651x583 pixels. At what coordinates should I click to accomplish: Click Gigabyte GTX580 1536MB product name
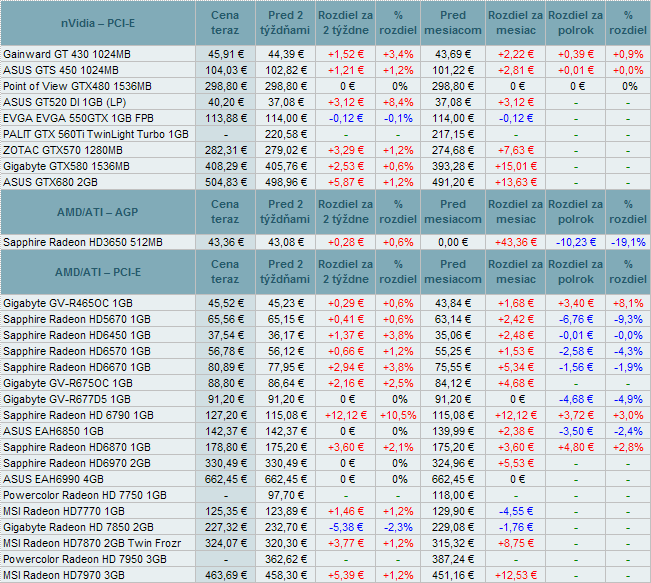pos(66,166)
